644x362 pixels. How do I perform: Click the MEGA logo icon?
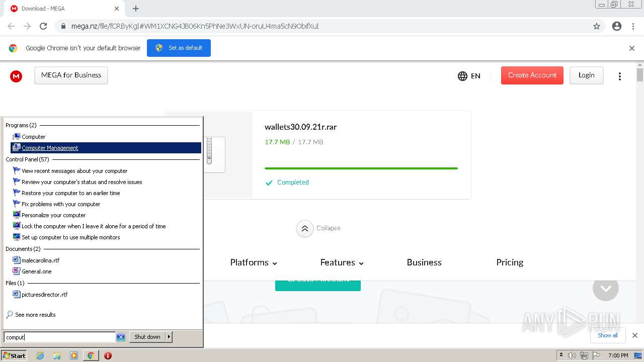tap(16, 76)
